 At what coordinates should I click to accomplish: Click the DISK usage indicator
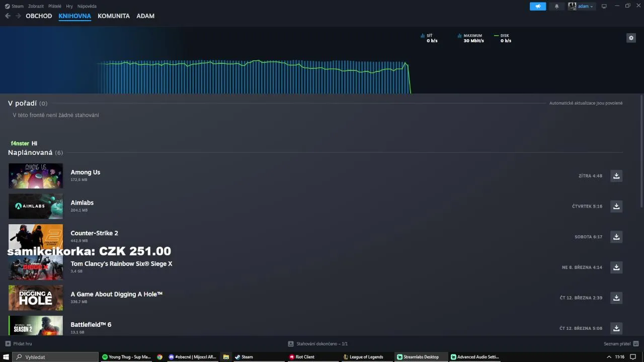503,38
